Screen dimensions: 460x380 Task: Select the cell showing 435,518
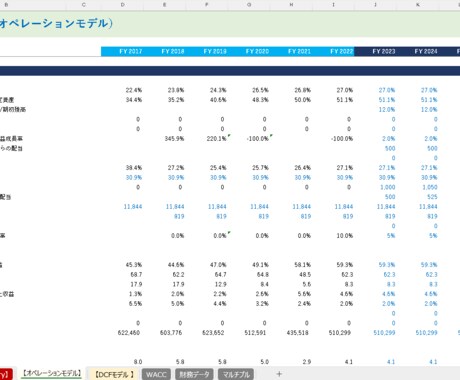coord(297,333)
